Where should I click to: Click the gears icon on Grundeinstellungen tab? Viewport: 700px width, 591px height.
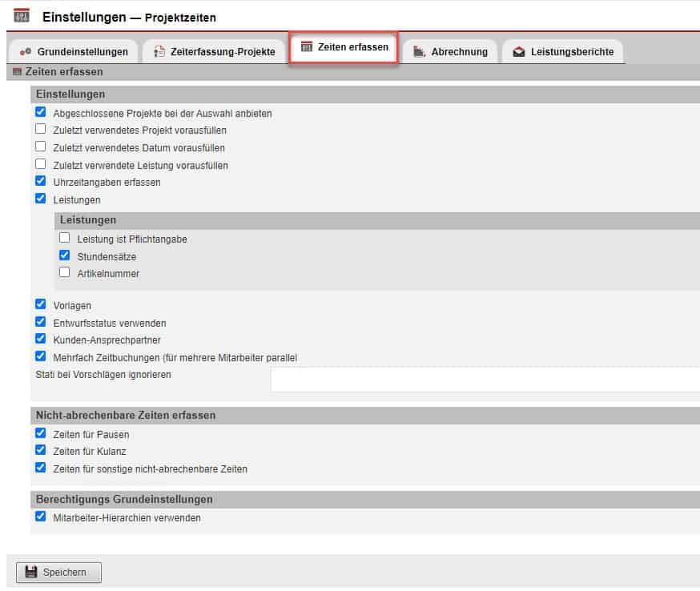26,52
